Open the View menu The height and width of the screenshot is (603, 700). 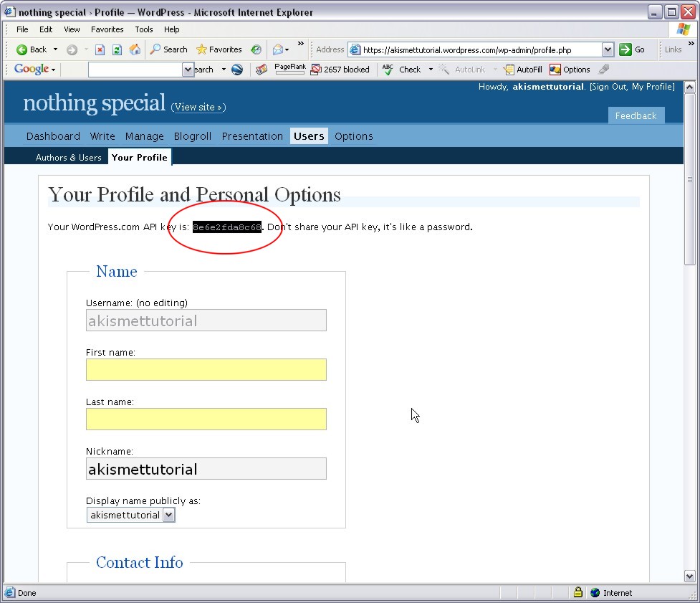(x=72, y=29)
